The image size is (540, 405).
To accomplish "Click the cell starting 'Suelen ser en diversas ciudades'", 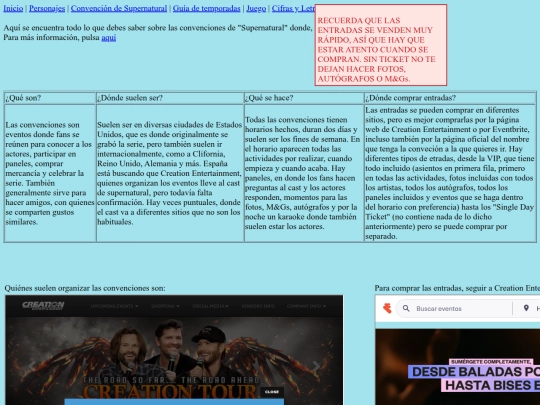I will [x=170, y=173].
